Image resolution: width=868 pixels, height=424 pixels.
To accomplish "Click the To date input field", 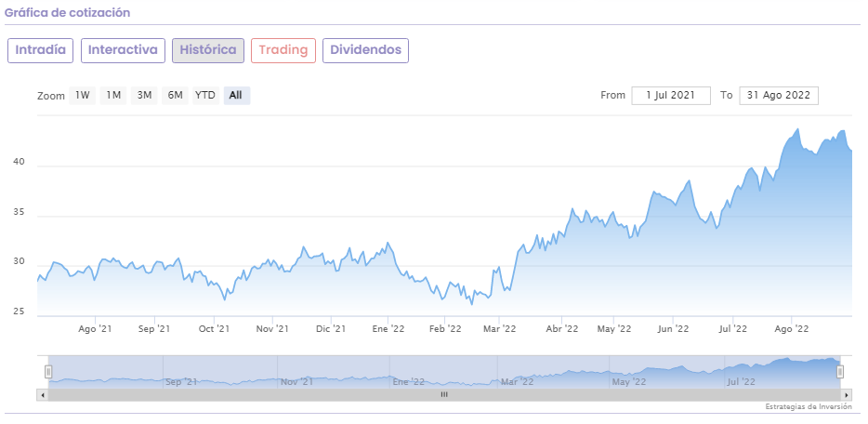I will tap(779, 95).
